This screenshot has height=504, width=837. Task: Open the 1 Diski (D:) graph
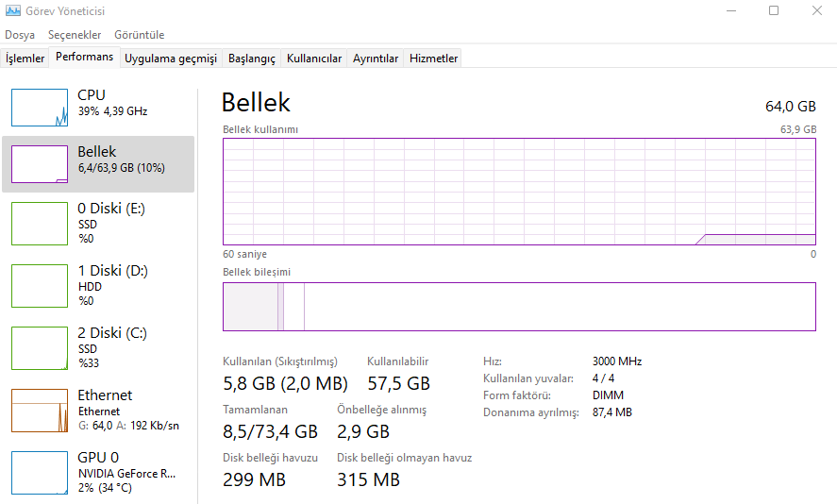pos(40,285)
